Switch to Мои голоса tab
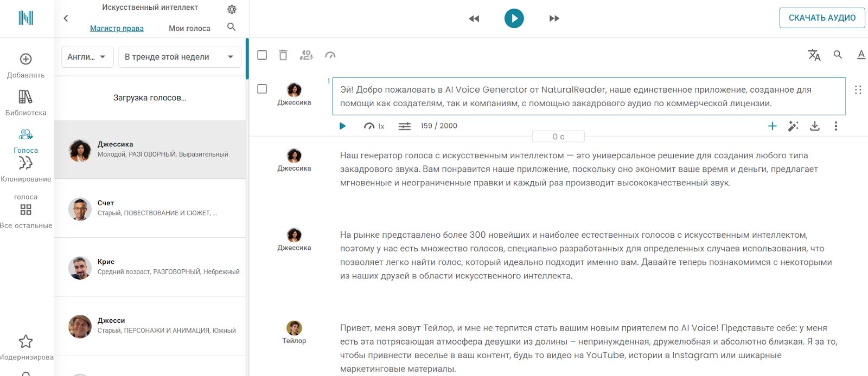The height and width of the screenshot is (376, 868). pos(189,28)
